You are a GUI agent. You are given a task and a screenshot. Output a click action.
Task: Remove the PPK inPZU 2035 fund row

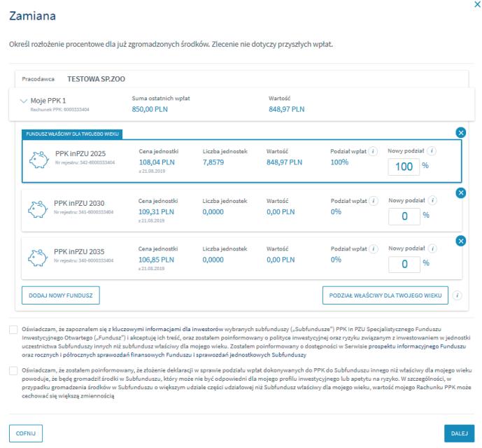pyautogui.click(x=460, y=241)
